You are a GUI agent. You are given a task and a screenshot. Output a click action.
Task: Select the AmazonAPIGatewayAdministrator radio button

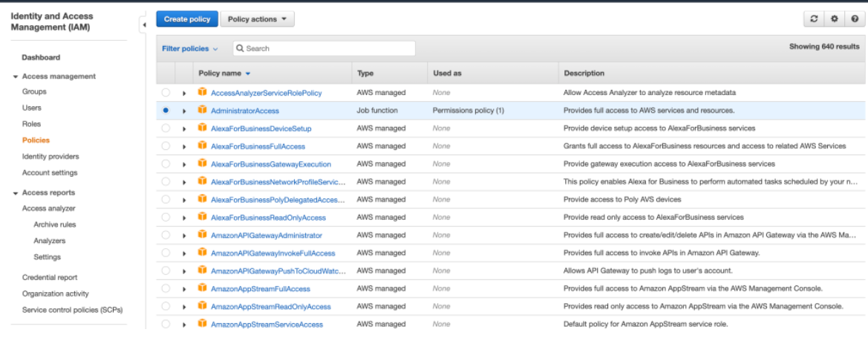click(x=166, y=235)
